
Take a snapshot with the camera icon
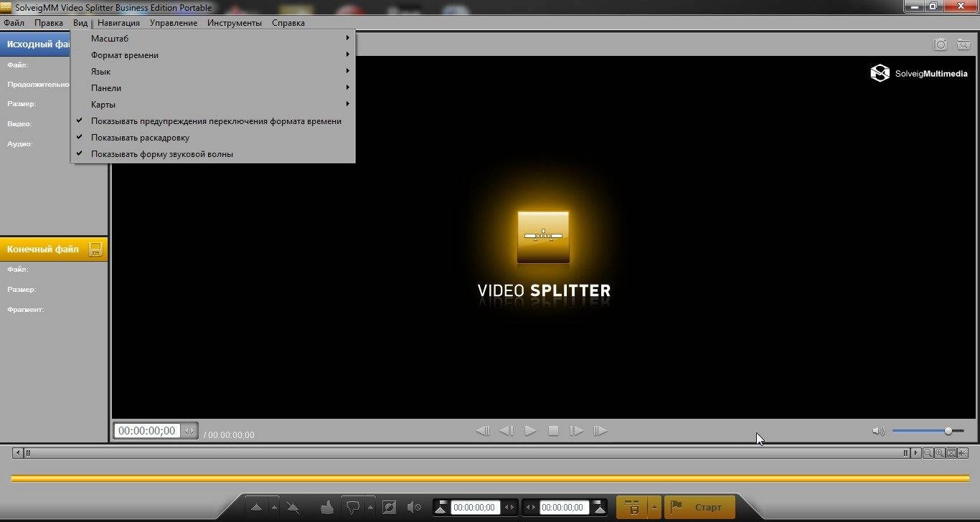click(x=940, y=44)
